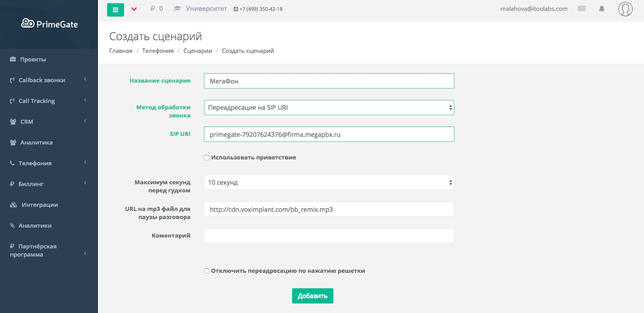Screen dimensions: 644x313
Task: Focus the Коментарий input field
Action: (x=329, y=236)
